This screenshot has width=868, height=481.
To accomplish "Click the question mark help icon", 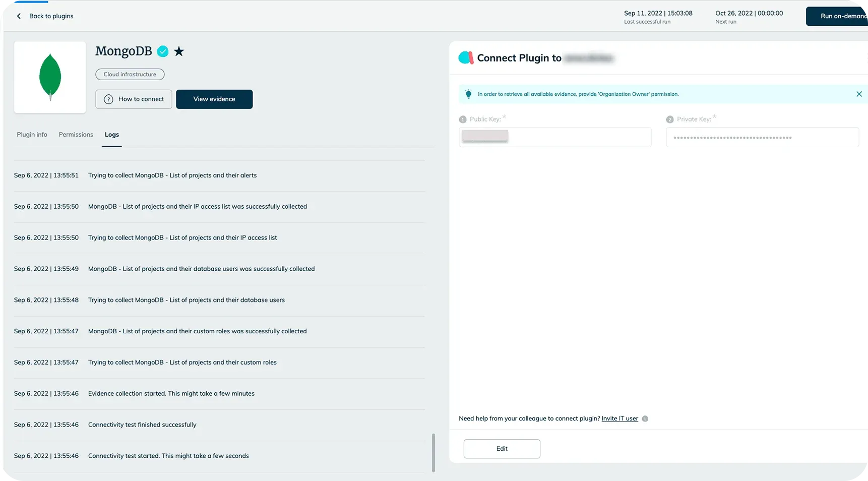I will [108, 99].
